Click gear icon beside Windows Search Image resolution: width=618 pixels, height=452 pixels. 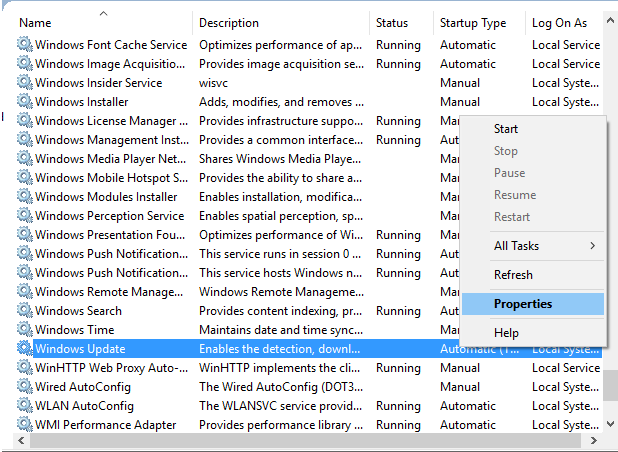click(25, 310)
